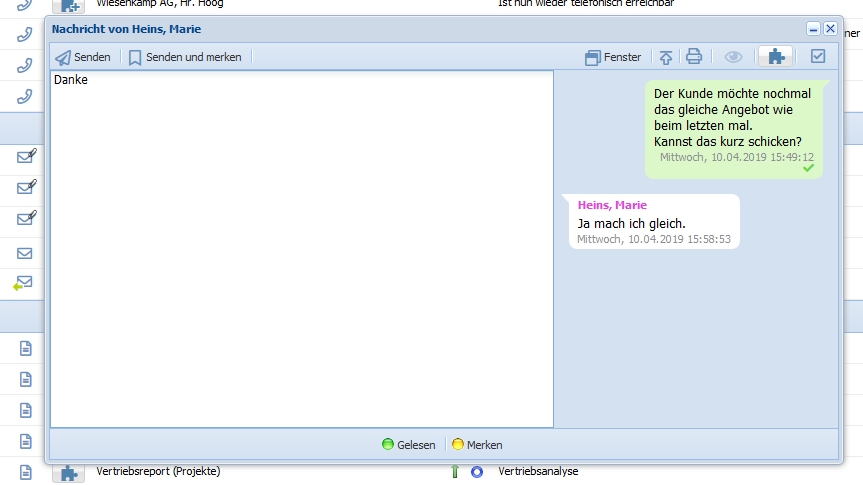Click the yellow Merken button
This screenshot has width=863, height=485.
click(x=477, y=445)
